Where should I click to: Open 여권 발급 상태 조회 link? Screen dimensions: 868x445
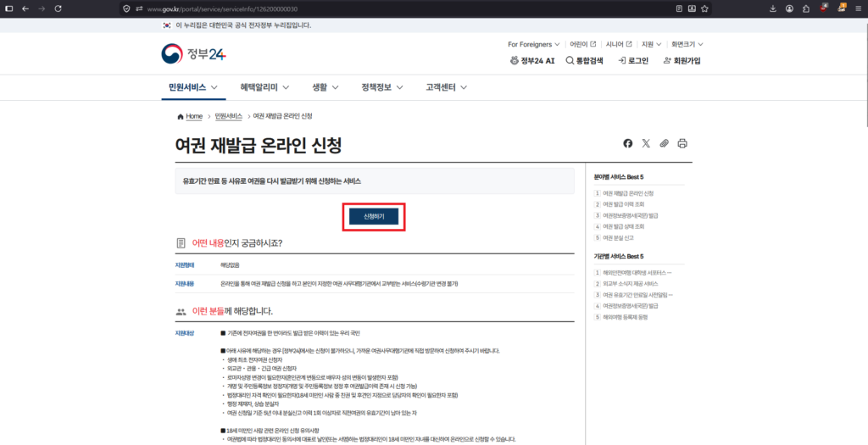pyautogui.click(x=623, y=226)
